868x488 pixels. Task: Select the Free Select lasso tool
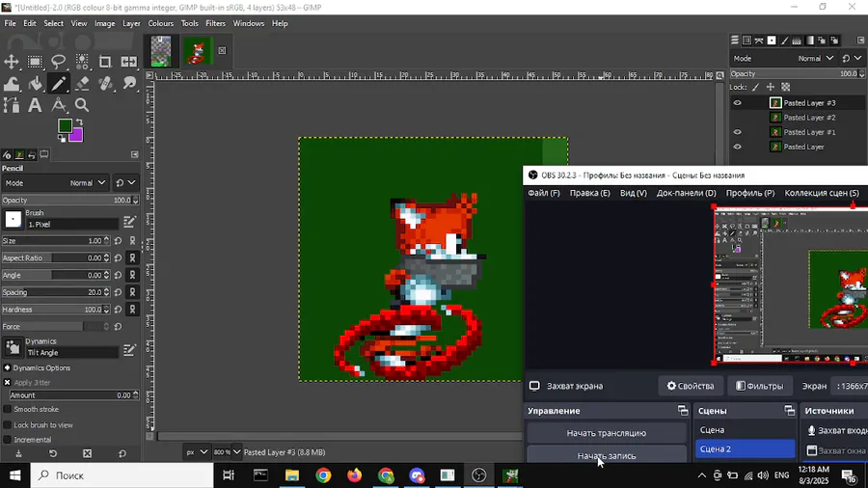(x=58, y=62)
